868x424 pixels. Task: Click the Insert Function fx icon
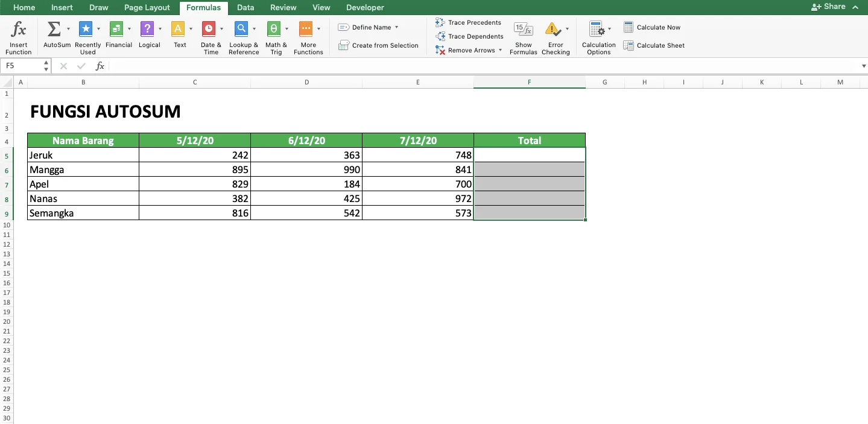(x=19, y=30)
